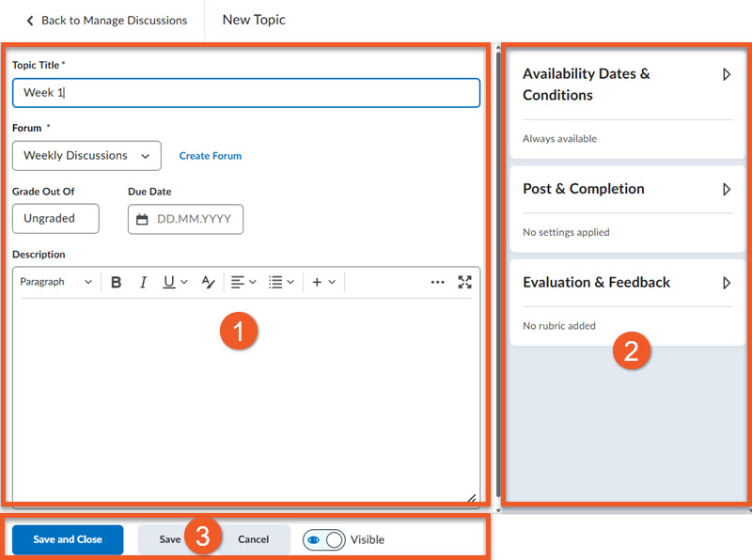The width and height of the screenshot is (752, 560).
Task: Expand the Post & Completion panel
Action: tap(726, 189)
